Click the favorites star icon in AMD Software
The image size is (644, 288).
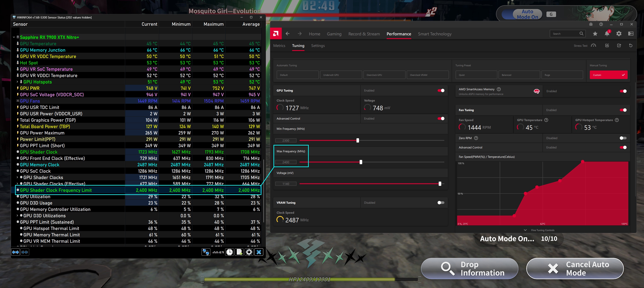pyautogui.click(x=595, y=34)
